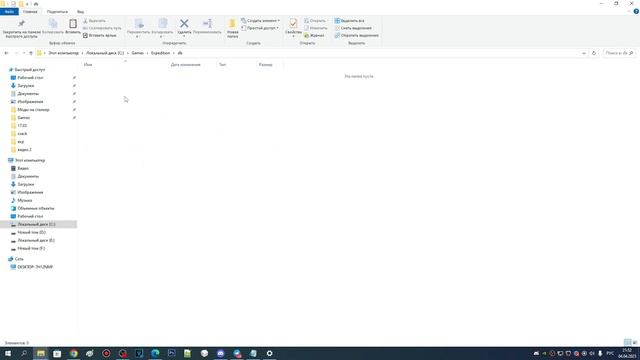
Task: Open Рабочий стол under Быстрый доступ
Action: (30, 78)
